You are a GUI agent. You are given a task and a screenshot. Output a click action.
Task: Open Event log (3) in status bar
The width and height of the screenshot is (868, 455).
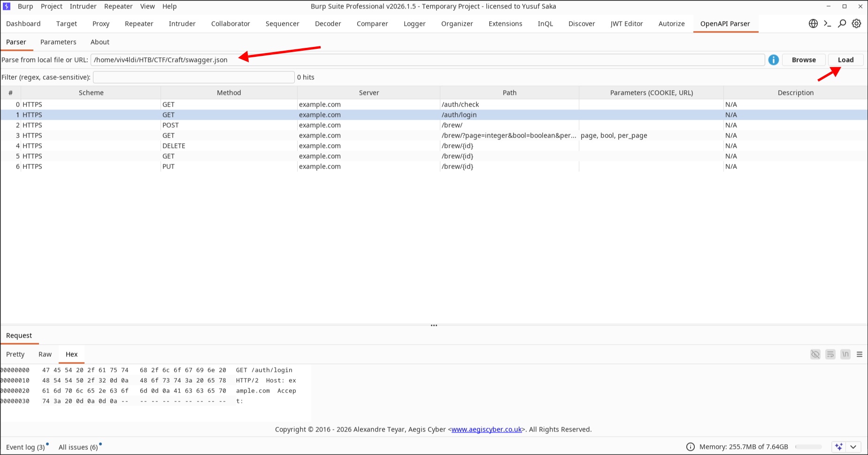[25, 447]
